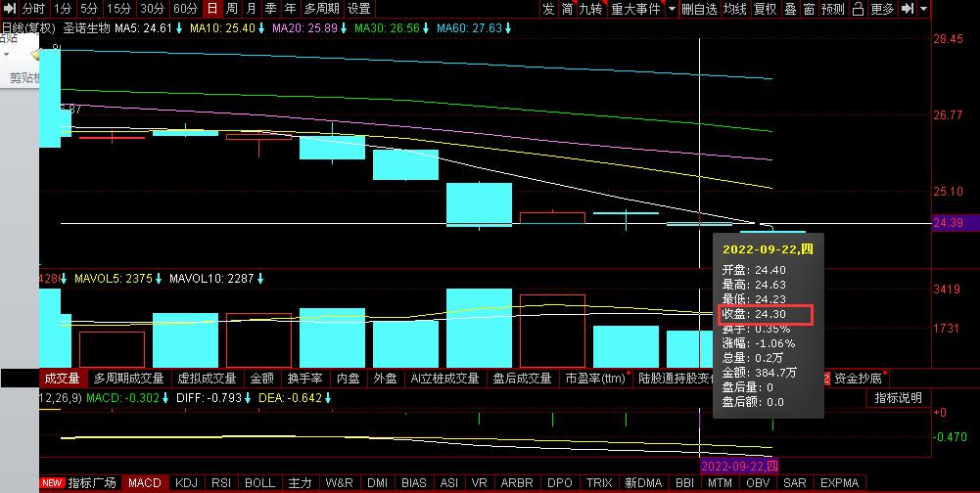
Task: Switch to 月 monthly period
Action: pos(252,9)
